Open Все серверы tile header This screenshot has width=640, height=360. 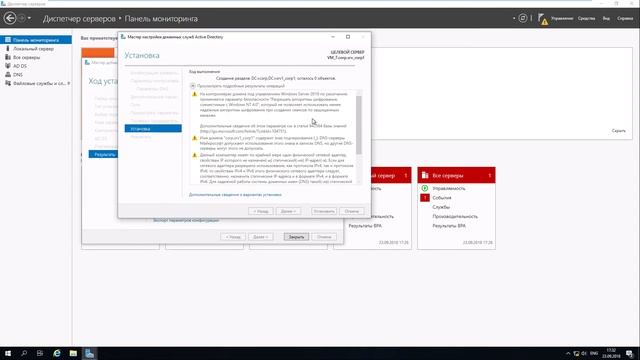[456, 175]
